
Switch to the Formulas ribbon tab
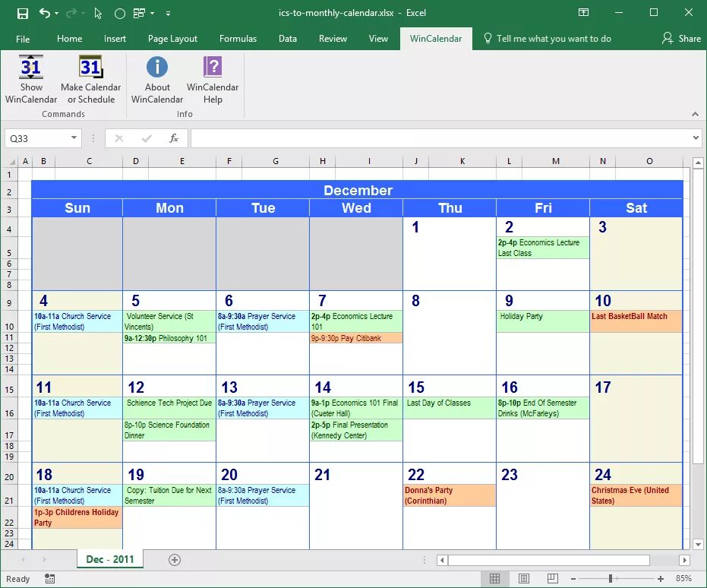238,38
